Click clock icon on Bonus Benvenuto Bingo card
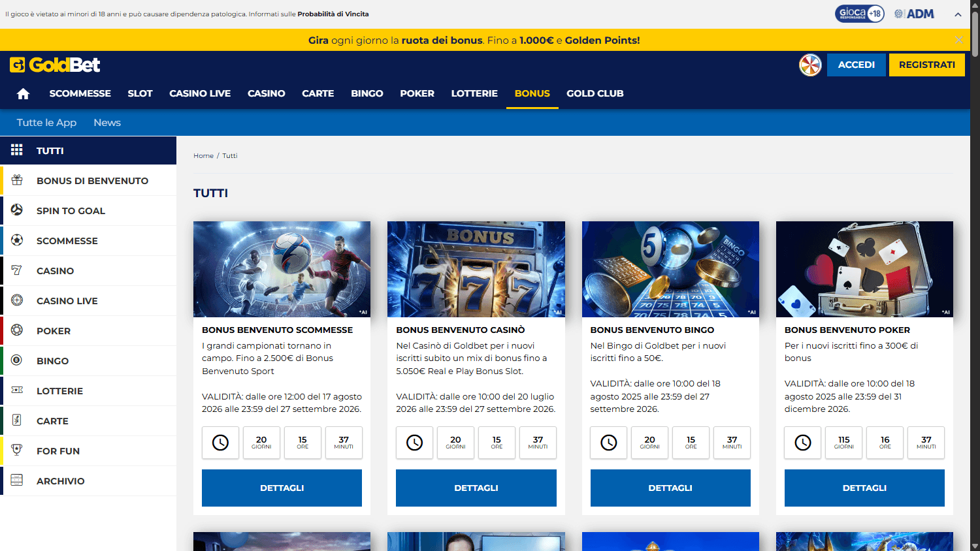The width and height of the screenshot is (980, 551). pos(608,443)
